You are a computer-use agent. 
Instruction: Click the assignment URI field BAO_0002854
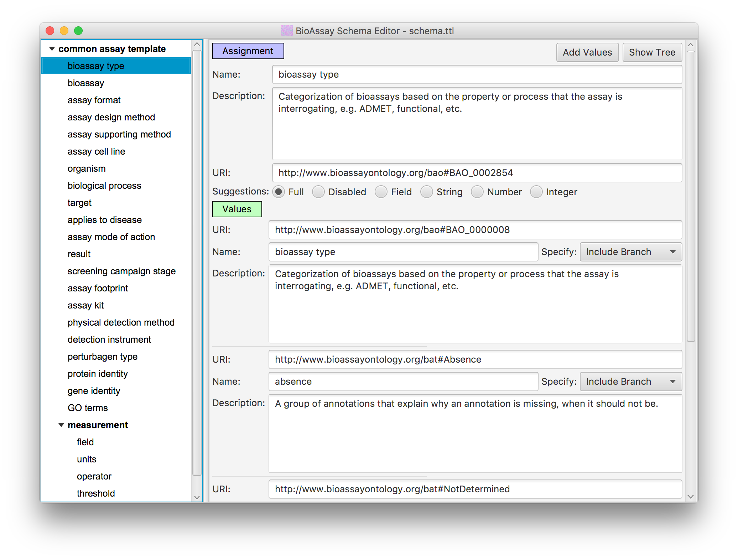(477, 173)
